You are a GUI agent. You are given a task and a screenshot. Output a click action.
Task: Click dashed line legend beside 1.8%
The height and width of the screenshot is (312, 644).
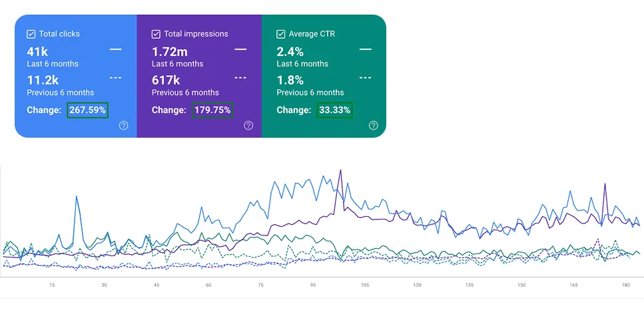click(x=365, y=78)
